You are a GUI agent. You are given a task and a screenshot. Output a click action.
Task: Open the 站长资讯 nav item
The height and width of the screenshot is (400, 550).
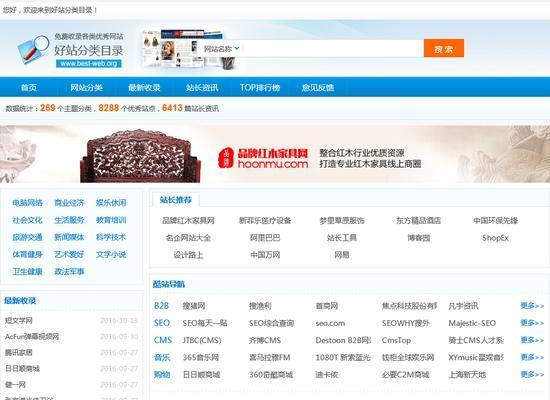(x=202, y=87)
